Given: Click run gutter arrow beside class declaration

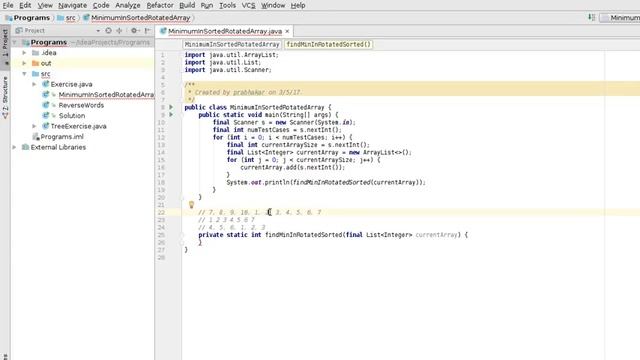Looking at the screenshot, I should point(171,107).
